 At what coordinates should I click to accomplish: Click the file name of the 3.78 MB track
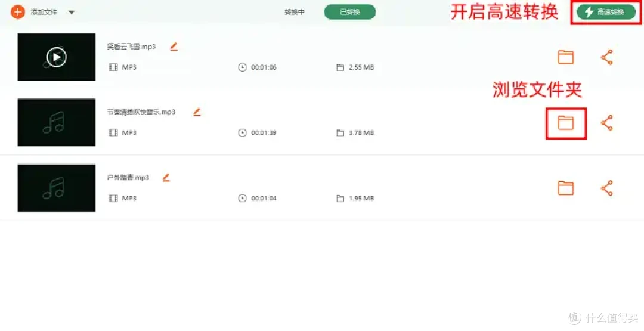click(x=141, y=112)
